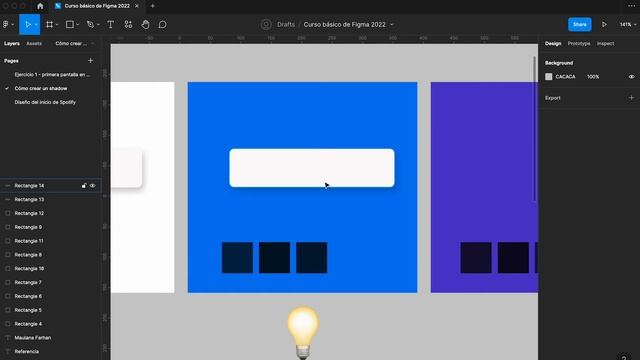Click the user avatar icon in toolbar

tap(266, 24)
